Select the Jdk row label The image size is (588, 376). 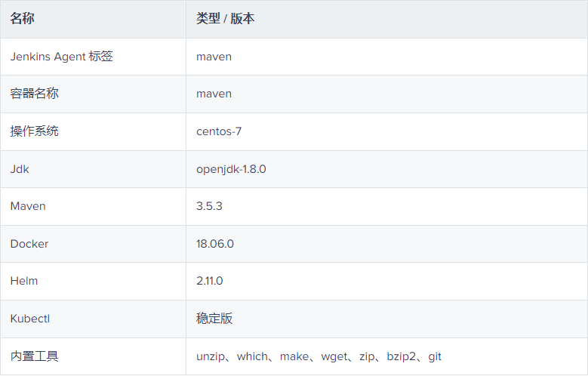[20, 169]
